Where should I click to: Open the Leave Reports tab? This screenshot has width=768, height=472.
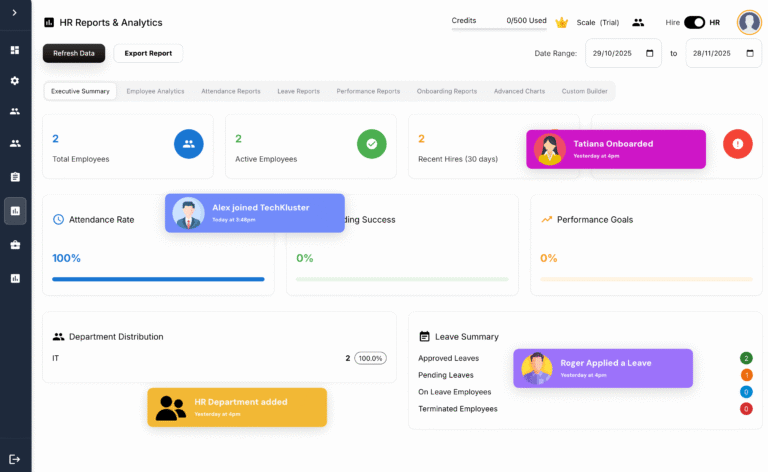298,91
